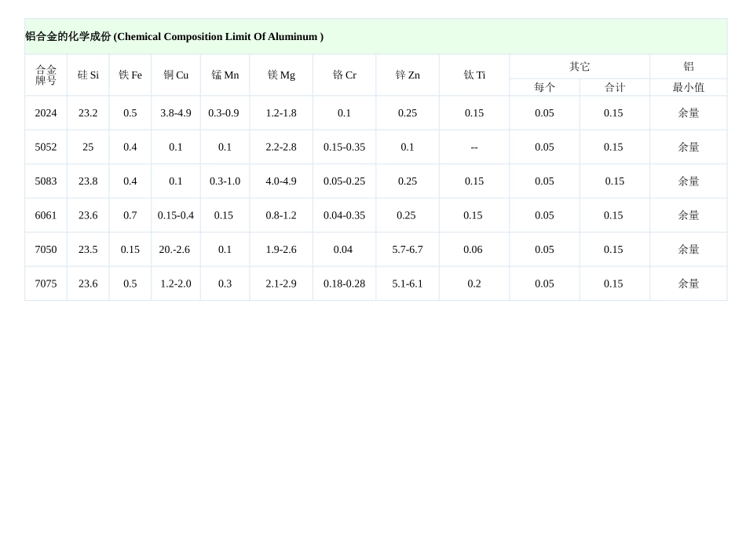Click Cu value '20.-2.6' in row 7050
Image resolution: width=746 pixels, height=560 pixels.
point(174,250)
